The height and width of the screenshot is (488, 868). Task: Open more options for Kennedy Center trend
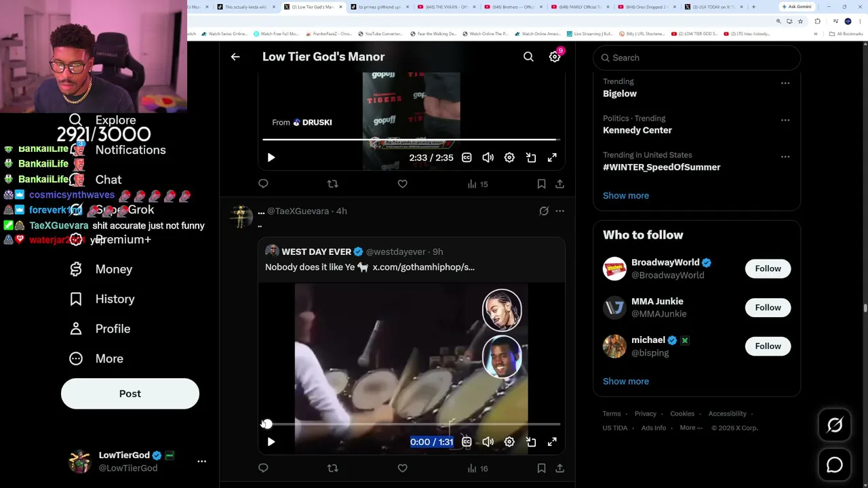(785, 120)
